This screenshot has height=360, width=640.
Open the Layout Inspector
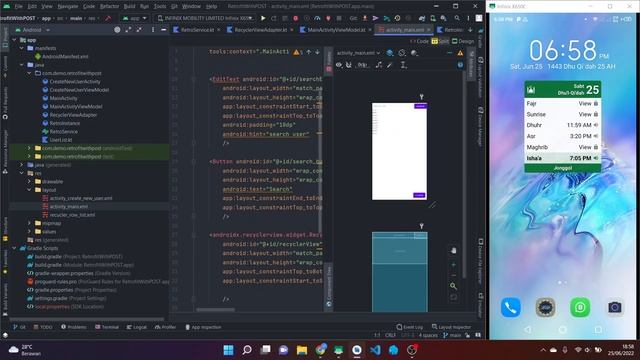(x=451, y=327)
